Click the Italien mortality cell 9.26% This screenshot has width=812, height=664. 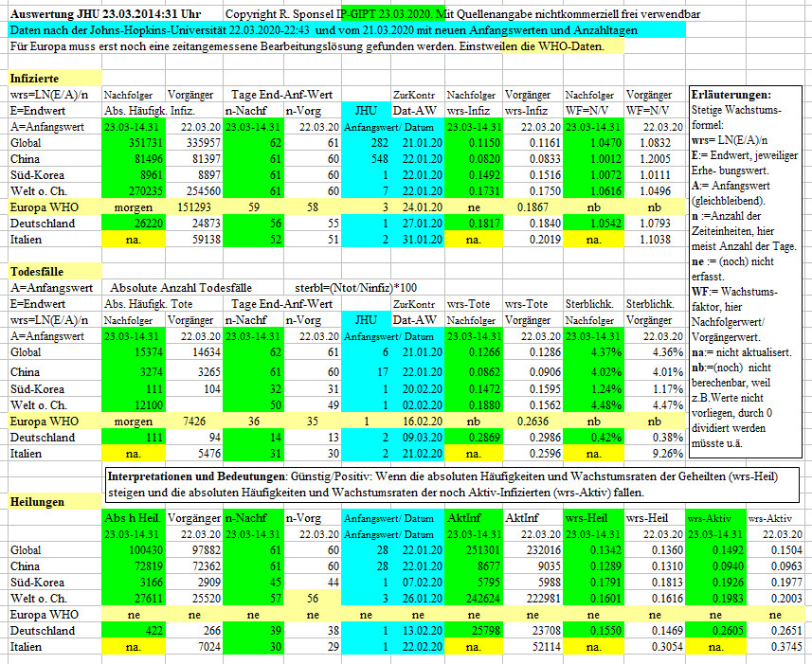tap(655, 454)
